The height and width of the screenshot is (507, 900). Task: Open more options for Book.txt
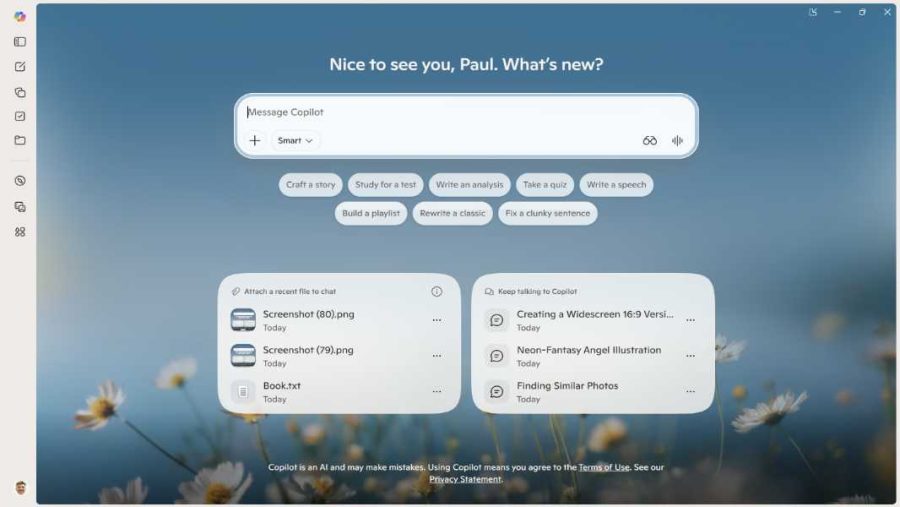437,392
